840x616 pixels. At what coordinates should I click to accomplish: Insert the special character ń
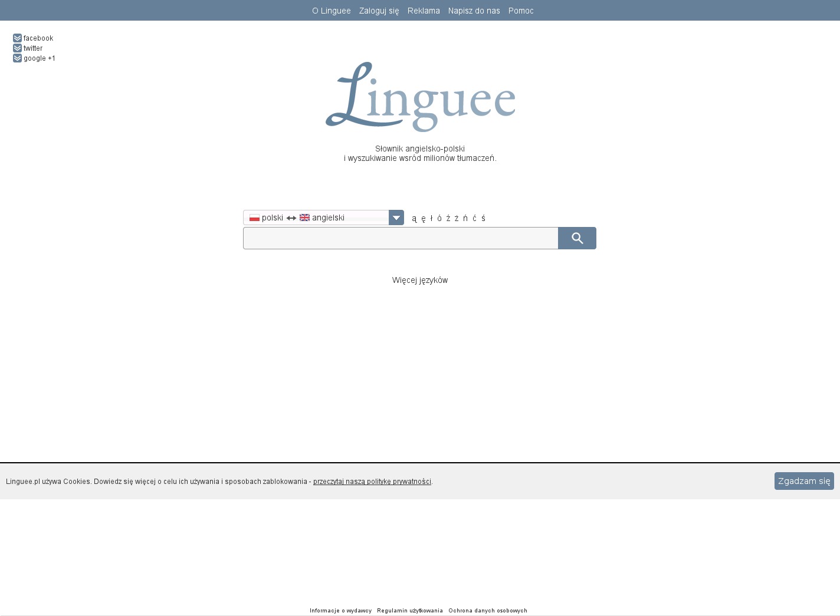pyautogui.click(x=465, y=218)
